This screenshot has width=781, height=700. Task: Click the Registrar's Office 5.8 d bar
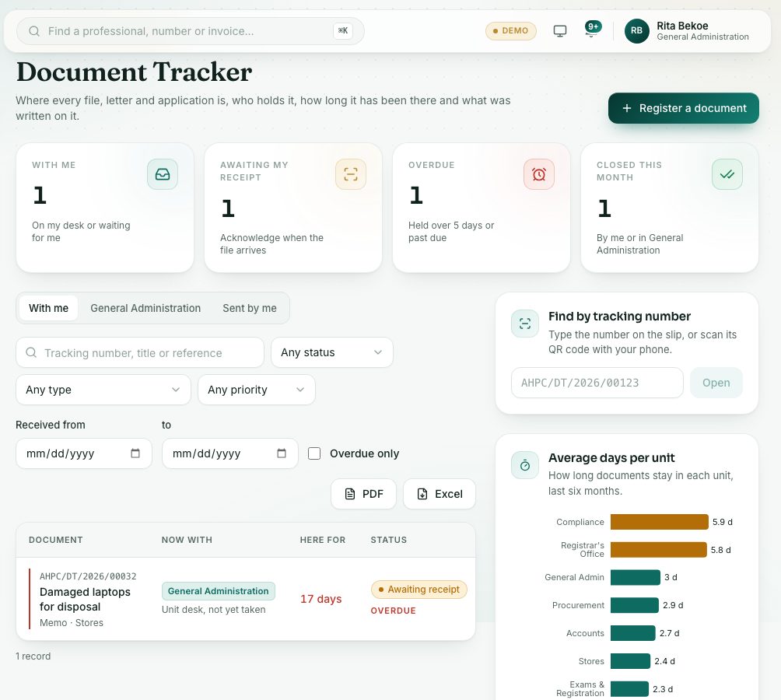tap(658, 550)
